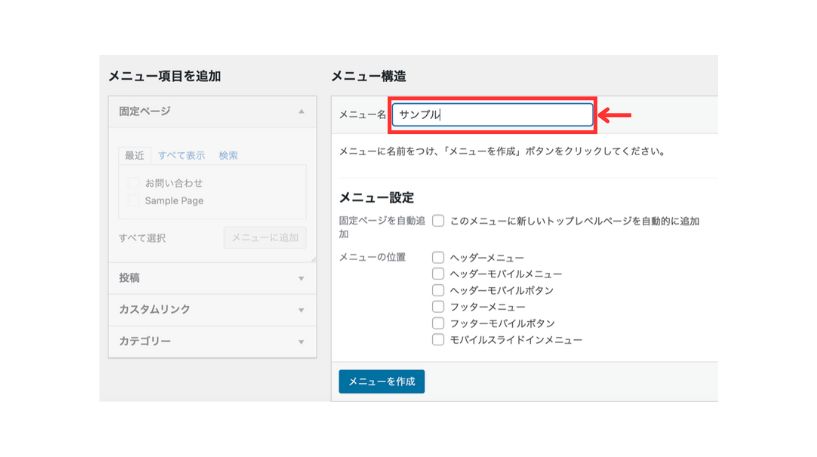Check the ヘッダーモバイルメニュー location
The width and height of the screenshot is (817, 457).
[438, 274]
